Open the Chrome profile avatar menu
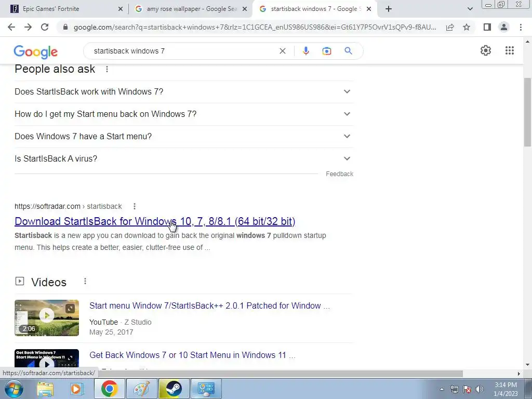 pos(504,27)
